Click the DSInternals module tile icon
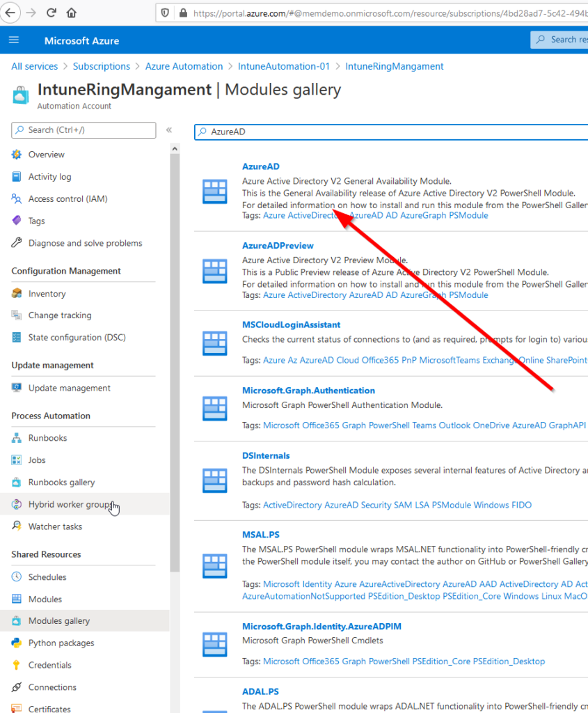 (x=214, y=480)
